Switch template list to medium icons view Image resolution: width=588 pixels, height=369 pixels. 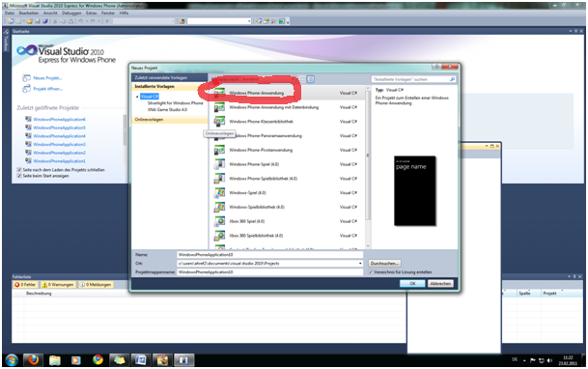(311, 79)
